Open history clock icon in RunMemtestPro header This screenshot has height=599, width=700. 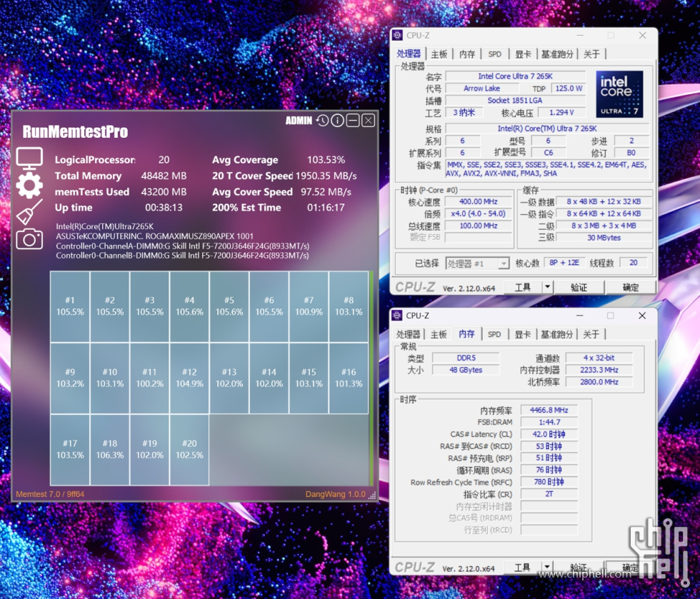(322, 121)
